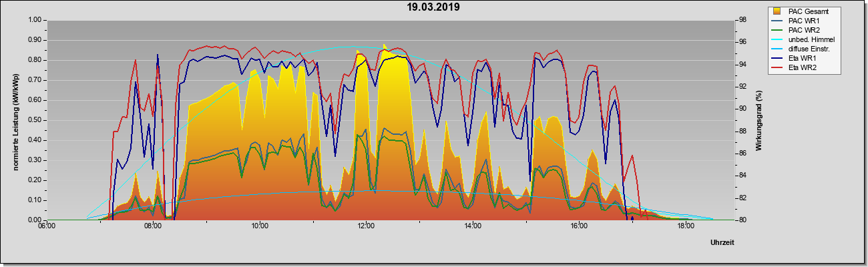Click the Wirkungsgrad (%) axis title
This screenshot has height=267, width=868.
click(x=759, y=119)
